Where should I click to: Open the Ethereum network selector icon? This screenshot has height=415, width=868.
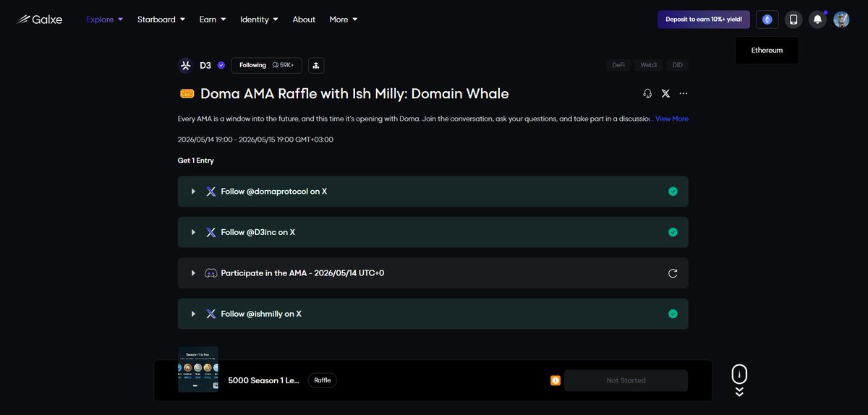pyautogui.click(x=767, y=20)
